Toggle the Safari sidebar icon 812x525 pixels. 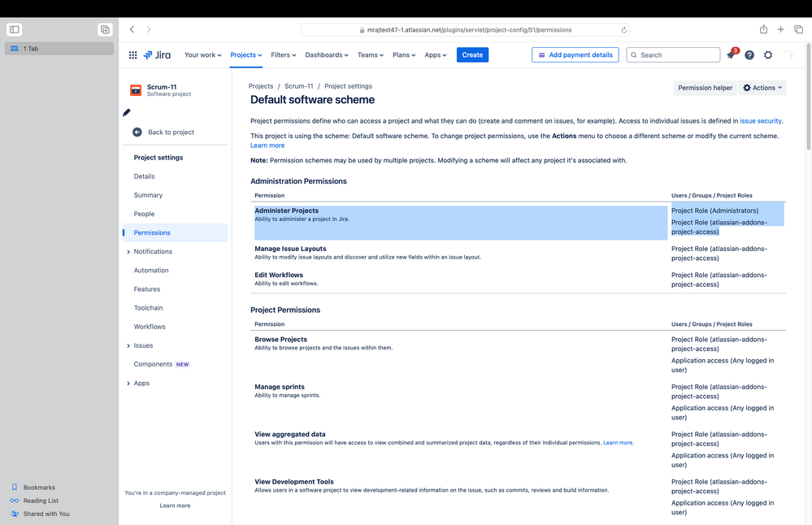tap(15, 29)
